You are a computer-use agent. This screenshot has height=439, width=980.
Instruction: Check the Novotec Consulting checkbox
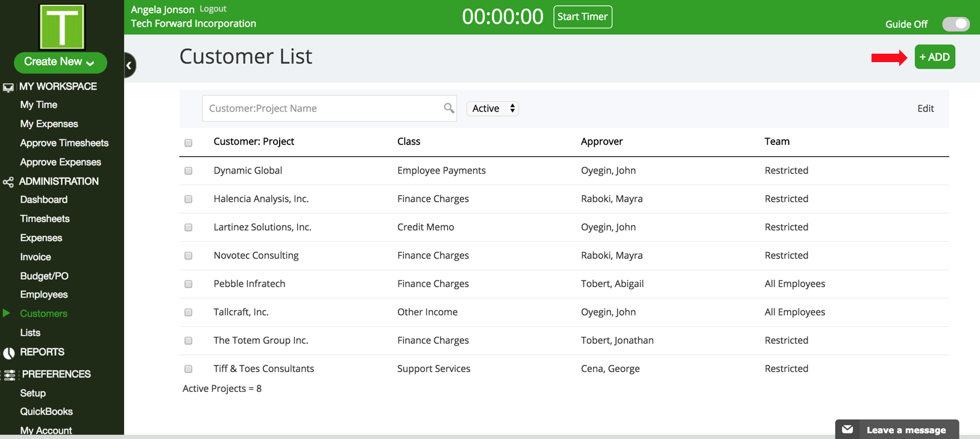(189, 256)
